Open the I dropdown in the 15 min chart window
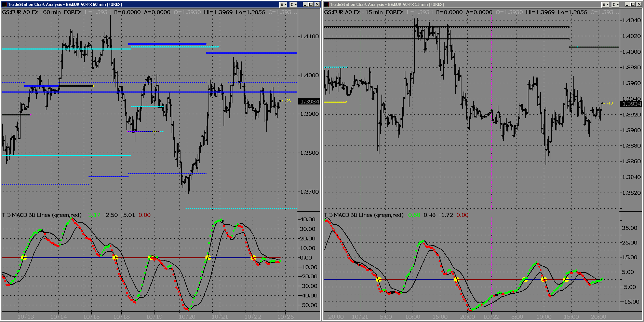This screenshot has width=644, height=322. tap(615, 4)
